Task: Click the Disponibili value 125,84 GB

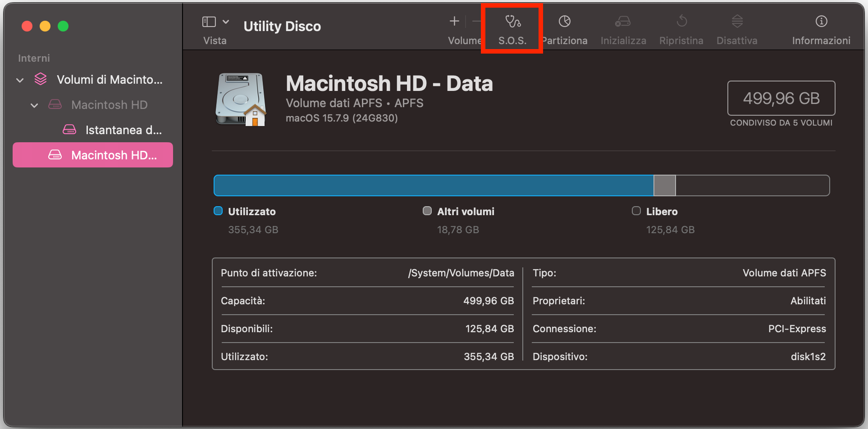Action: 489,329
